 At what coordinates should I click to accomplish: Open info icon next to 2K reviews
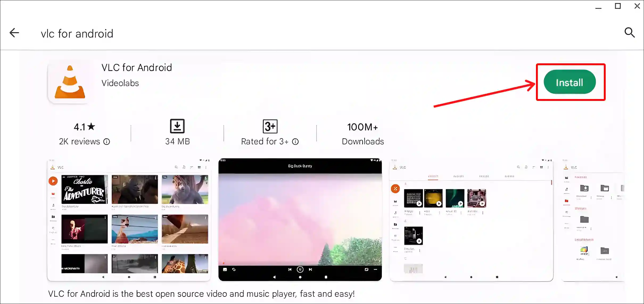[106, 142]
